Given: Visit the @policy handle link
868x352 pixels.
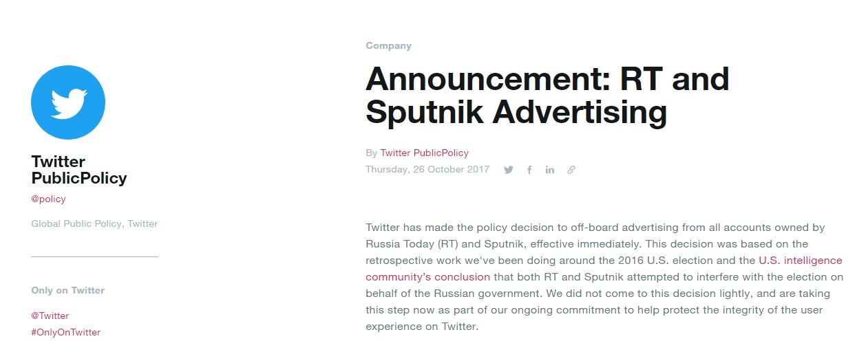Looking at the screenshot, I should click(x=48, y=199).
